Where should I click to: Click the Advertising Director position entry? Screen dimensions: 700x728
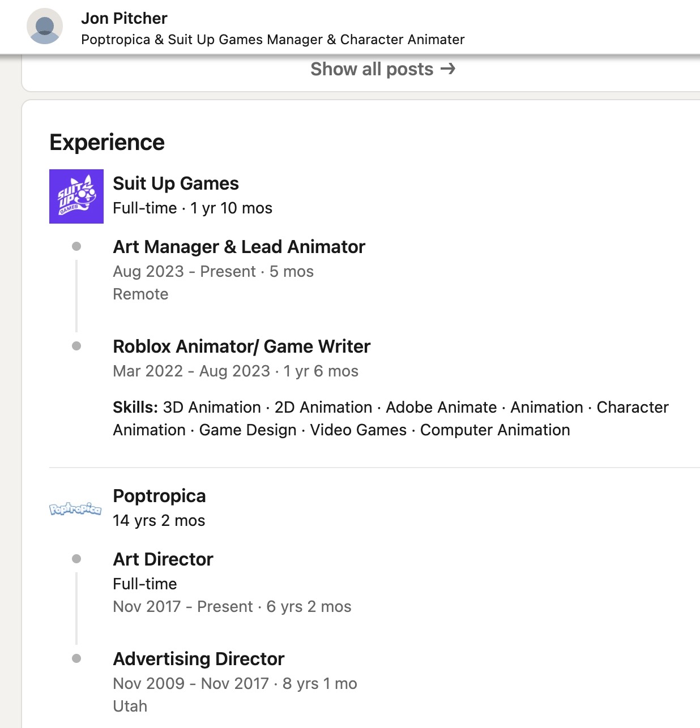[x=198, y=658]
